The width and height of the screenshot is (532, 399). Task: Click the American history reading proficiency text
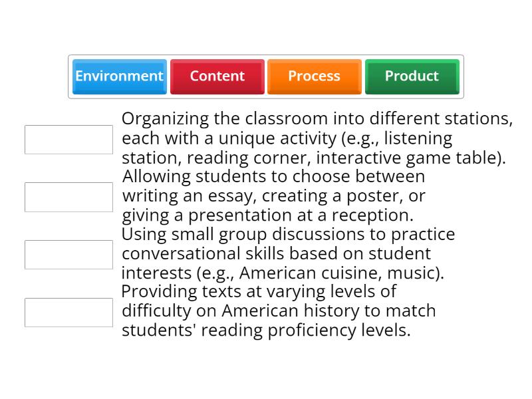tap(279, 311)
